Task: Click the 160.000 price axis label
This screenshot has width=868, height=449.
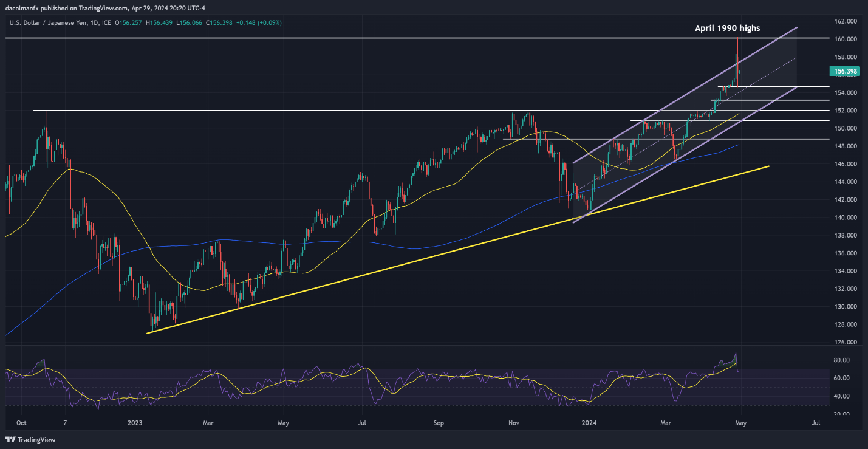Action: 846,39
